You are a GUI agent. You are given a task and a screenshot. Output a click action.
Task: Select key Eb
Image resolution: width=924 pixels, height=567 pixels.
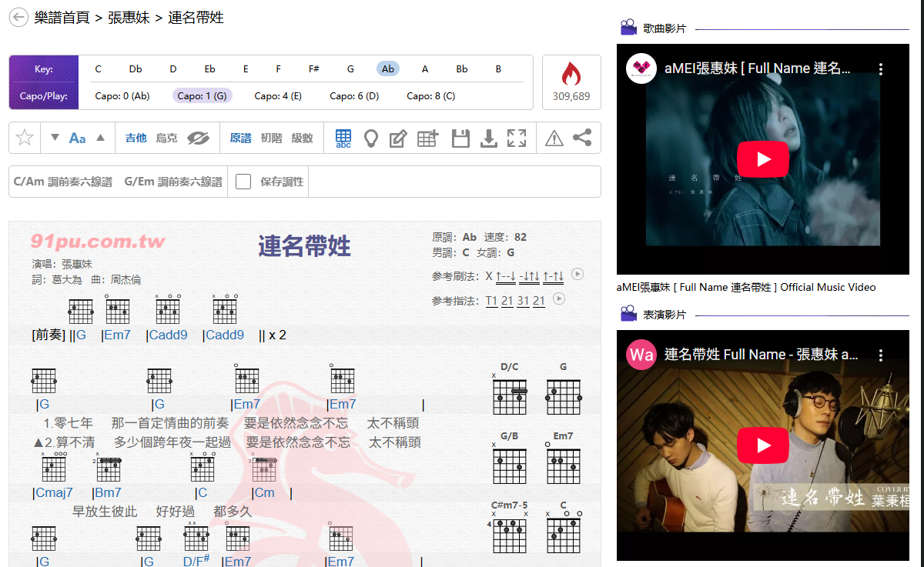coord(209,69)
